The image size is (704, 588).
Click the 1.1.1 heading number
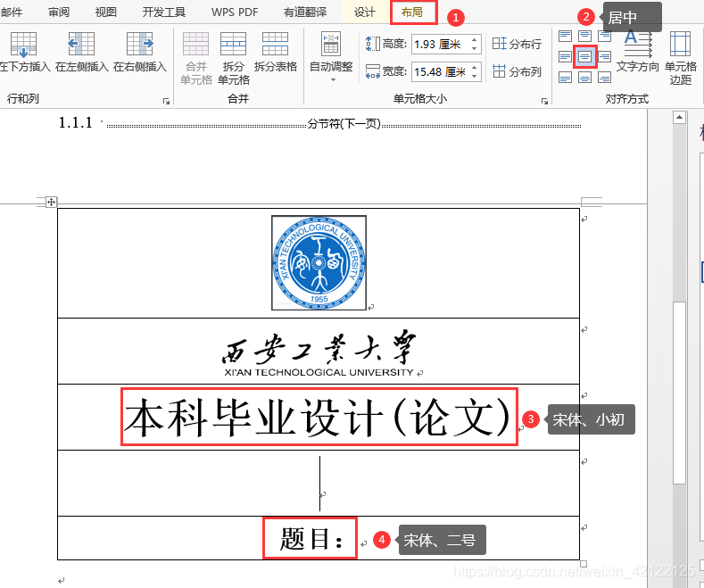76,122
